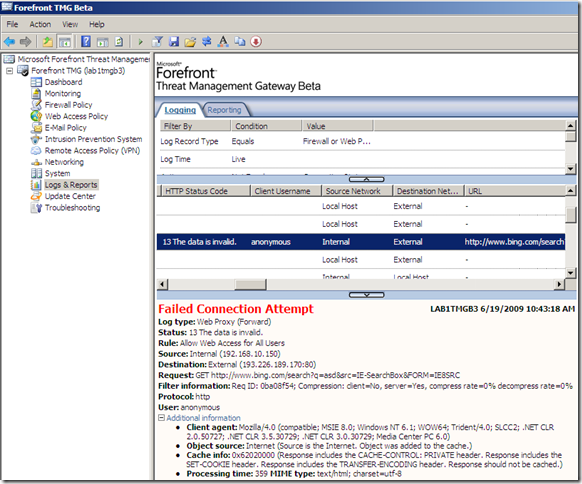The height and width of the screenshot is (484, 582).
Task: Collapse filter pane using upper arrow handle
Action: 366,180
